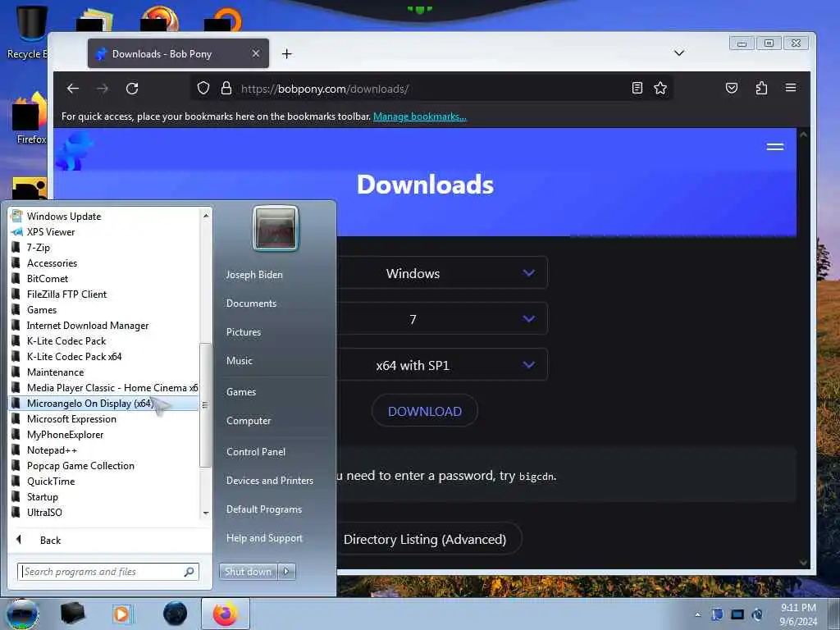This screenshot has height=630, width=840.
Task: Expand the version 7 dropdown
Action: (x=442, y=319)
